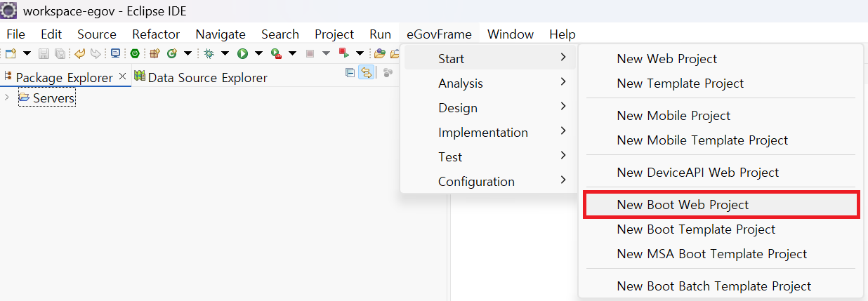868x301 pixels.
Task: Open the dropdown arrow beside Debug icon
Action: (225, 53)
